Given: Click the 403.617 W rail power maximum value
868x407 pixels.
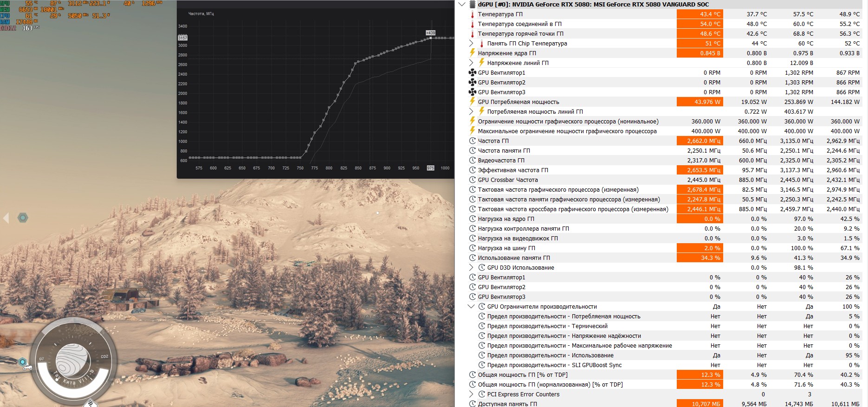Looking at the screenshot, I should 799,112.
